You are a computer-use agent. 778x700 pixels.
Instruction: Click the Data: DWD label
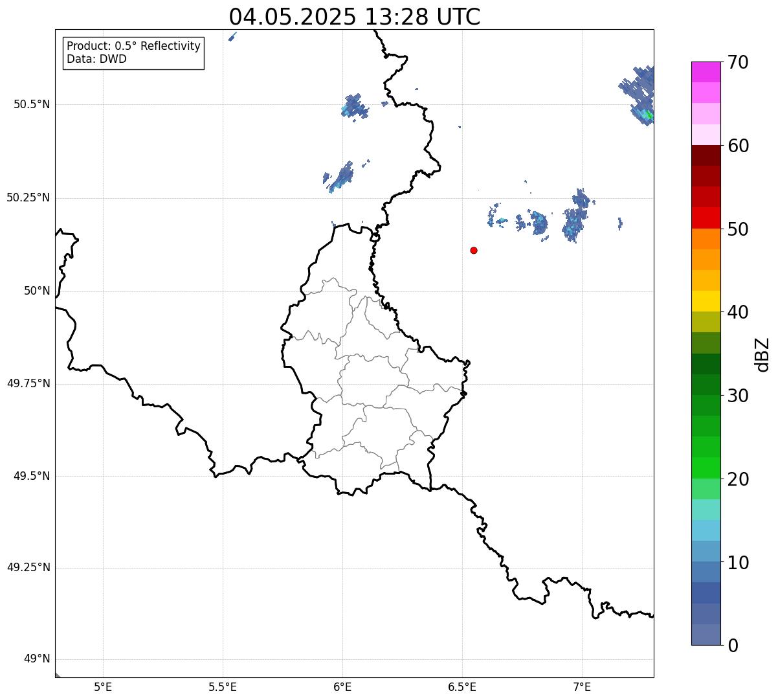[x=96, y=59]
